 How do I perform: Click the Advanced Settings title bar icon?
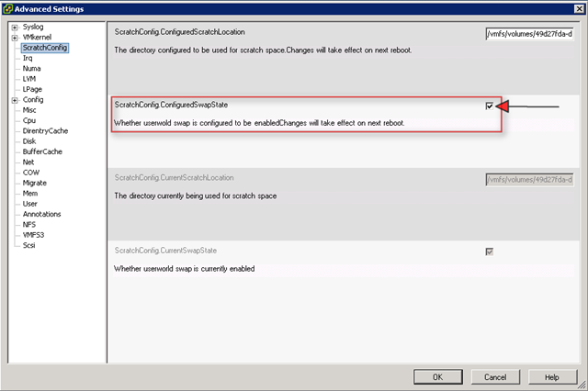click(8, 8)
